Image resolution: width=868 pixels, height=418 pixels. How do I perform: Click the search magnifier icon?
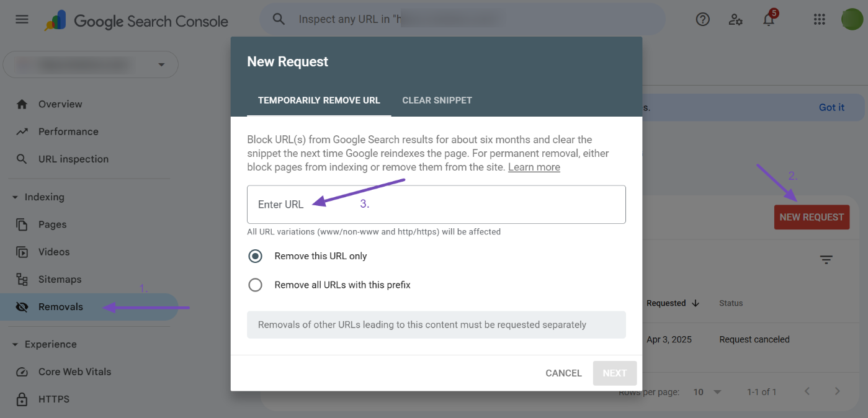(279, 19)
